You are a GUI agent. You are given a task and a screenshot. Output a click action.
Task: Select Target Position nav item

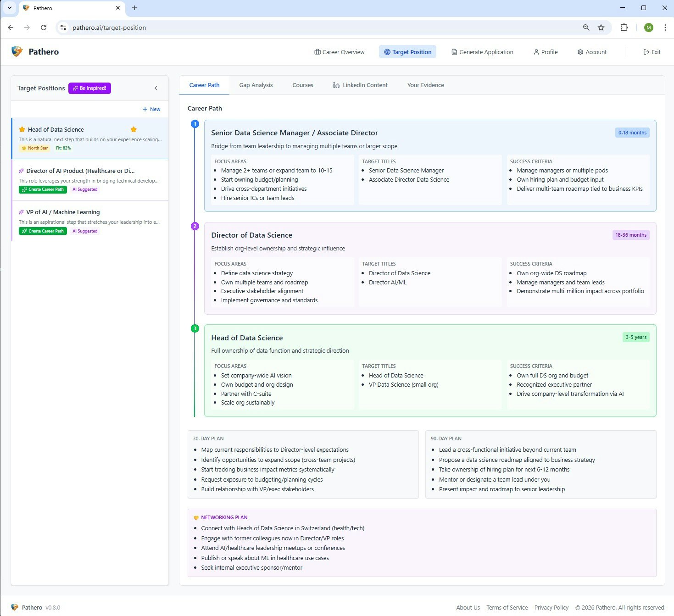(407, 52)
